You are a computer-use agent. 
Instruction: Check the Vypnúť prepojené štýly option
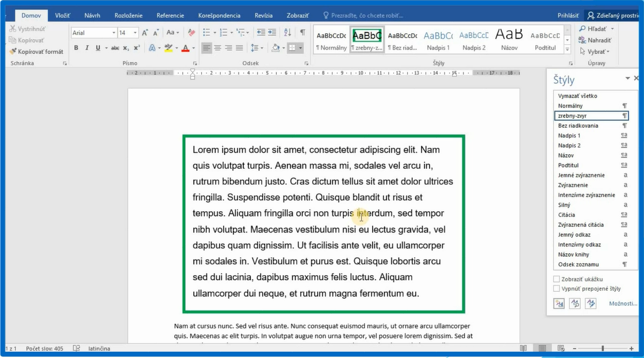pos(557,288)
